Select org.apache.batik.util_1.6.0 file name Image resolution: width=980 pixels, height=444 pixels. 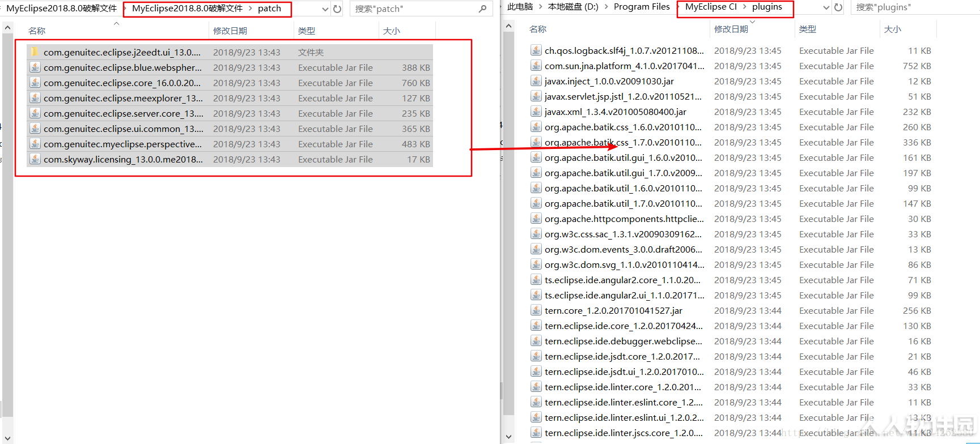pos(623,188)
